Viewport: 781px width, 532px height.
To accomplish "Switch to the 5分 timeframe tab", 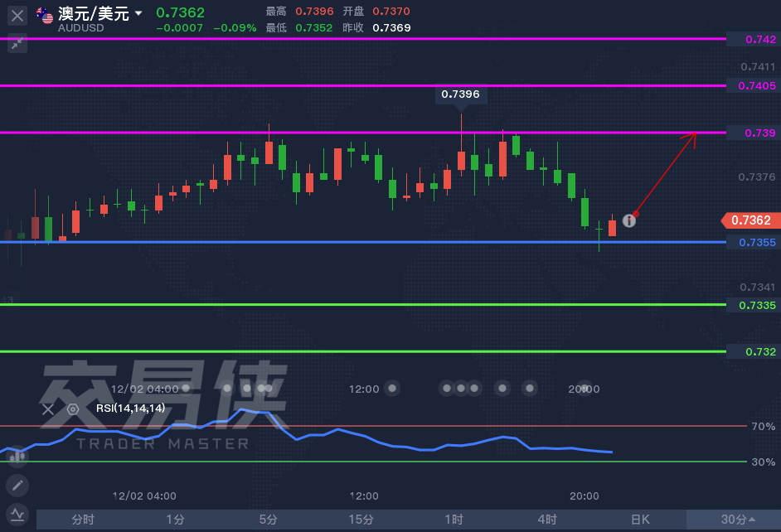I will (x=269, y=520).
